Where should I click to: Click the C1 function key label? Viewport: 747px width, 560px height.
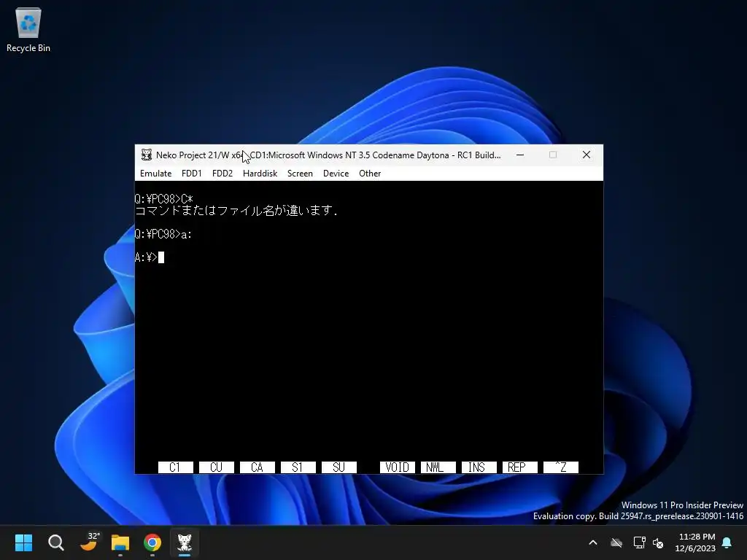point(175,467)
